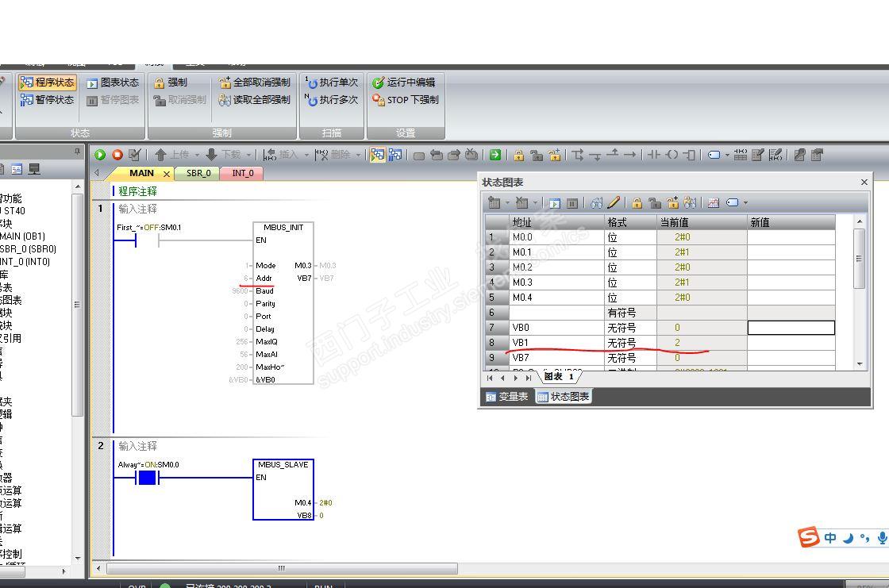Click the Delete (删除) toolbar icon

click(x=321, y=155)
